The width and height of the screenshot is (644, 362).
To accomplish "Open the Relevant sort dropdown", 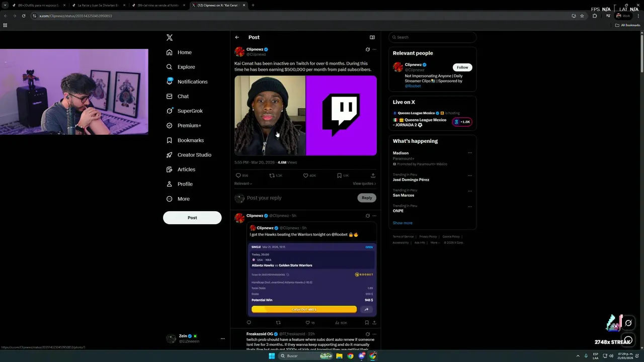I will pyautogui.click(x=243, y=184).
